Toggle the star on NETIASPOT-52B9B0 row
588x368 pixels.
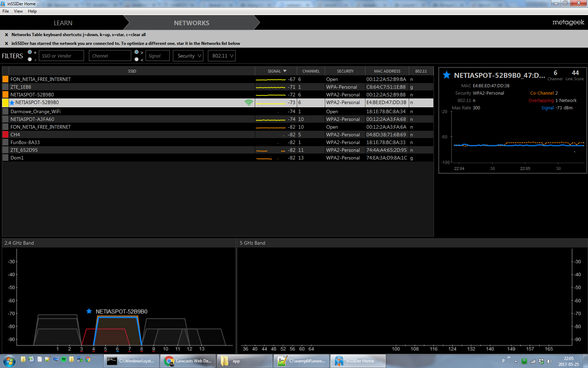(x=12, y=103)
